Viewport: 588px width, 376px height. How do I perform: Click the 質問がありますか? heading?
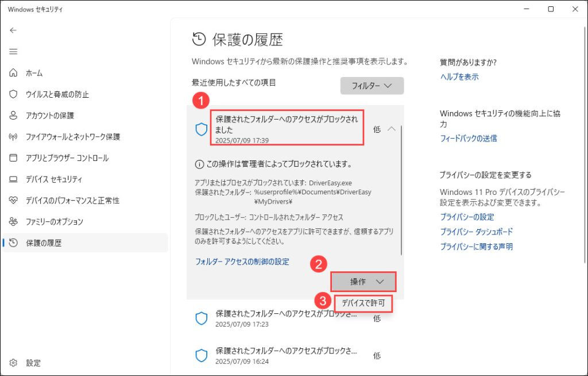coord(468,62)
